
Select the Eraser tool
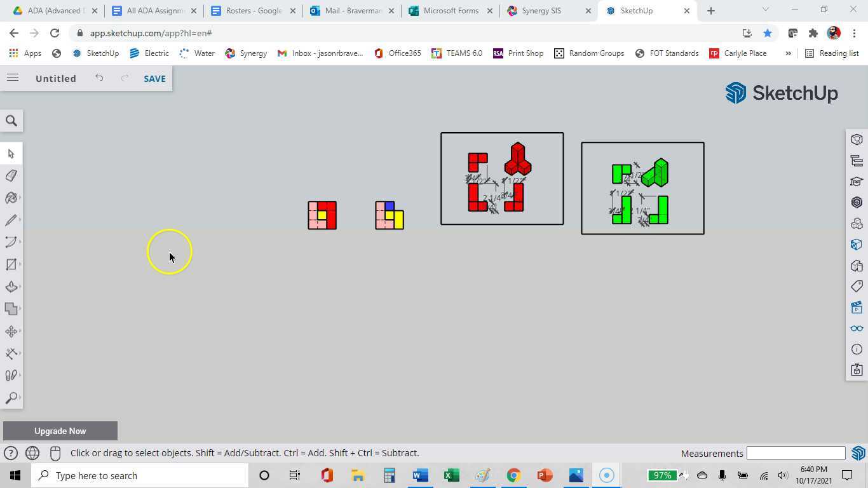point(11,176)
